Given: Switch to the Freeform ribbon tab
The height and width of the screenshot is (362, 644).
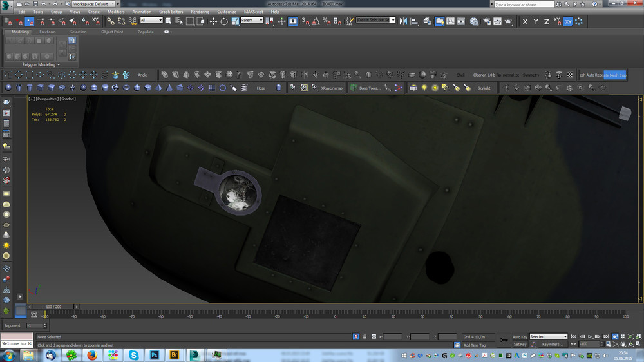Looking at the screenshot, I should (x=48, y=32).
